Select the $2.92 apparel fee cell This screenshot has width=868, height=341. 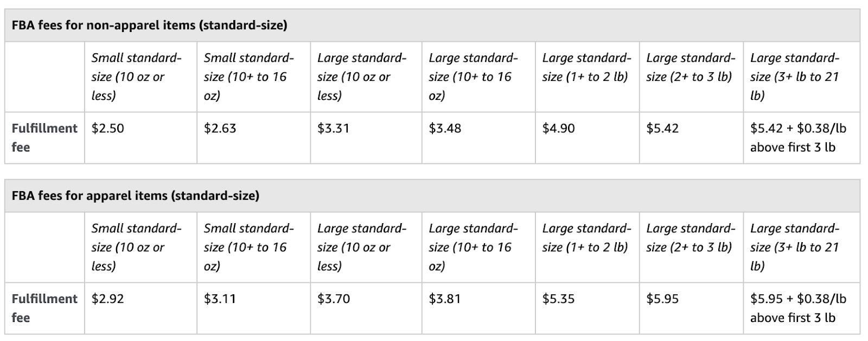pos(108,299)
